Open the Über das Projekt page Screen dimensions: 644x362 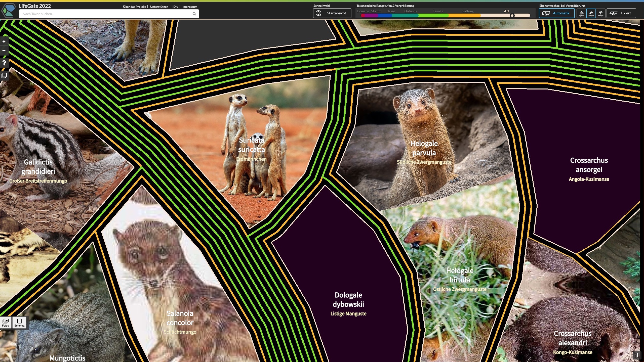(x=134, y=7)
